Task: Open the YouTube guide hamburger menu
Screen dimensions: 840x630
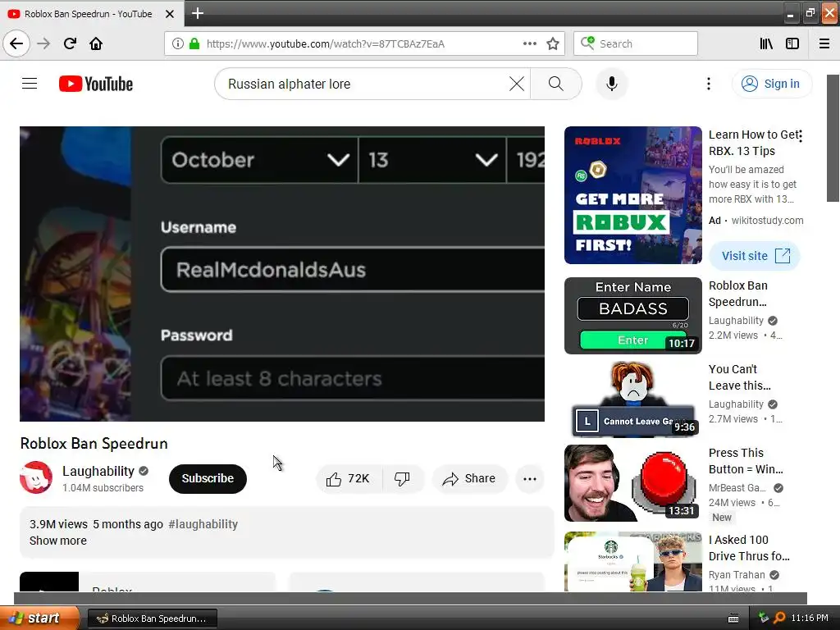Action: [30, 84]
